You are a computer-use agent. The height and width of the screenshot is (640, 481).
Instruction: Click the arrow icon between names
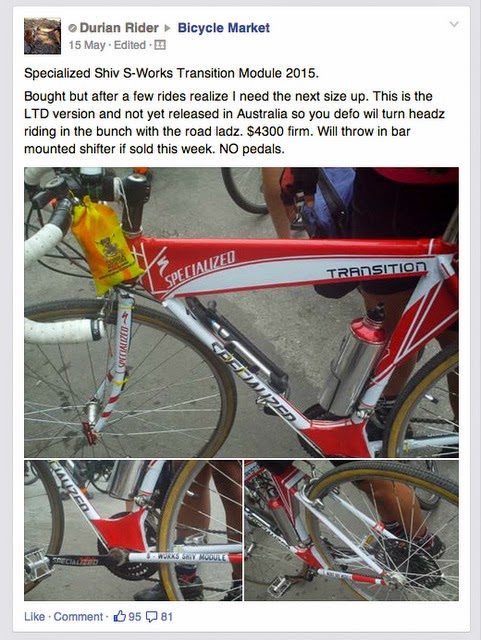(167, 28)
